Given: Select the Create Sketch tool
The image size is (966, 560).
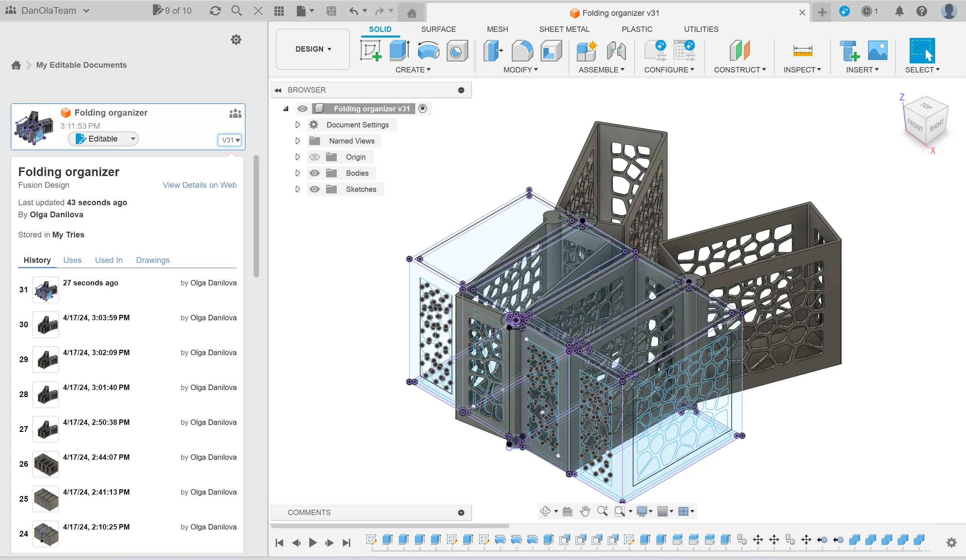Looking at the screenshot, I should 371,50.
